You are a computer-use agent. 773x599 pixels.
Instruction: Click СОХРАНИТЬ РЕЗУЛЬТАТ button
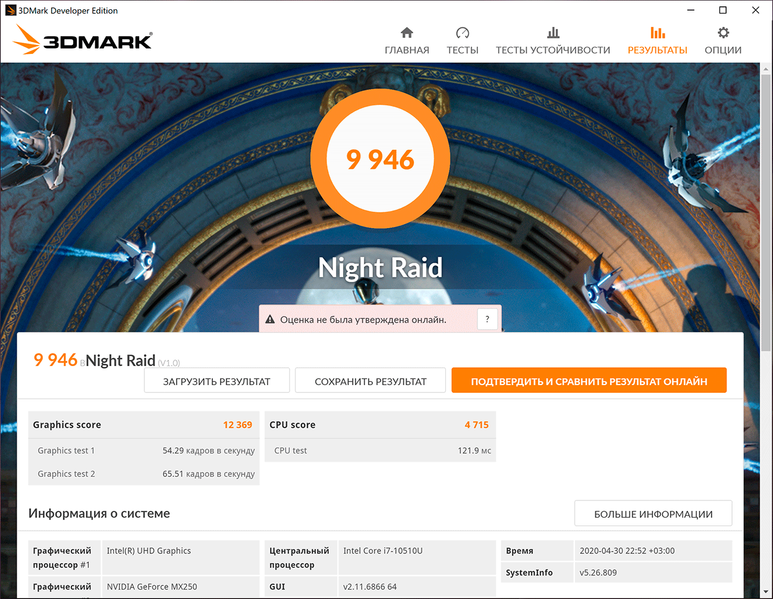(x=370, y=381)
